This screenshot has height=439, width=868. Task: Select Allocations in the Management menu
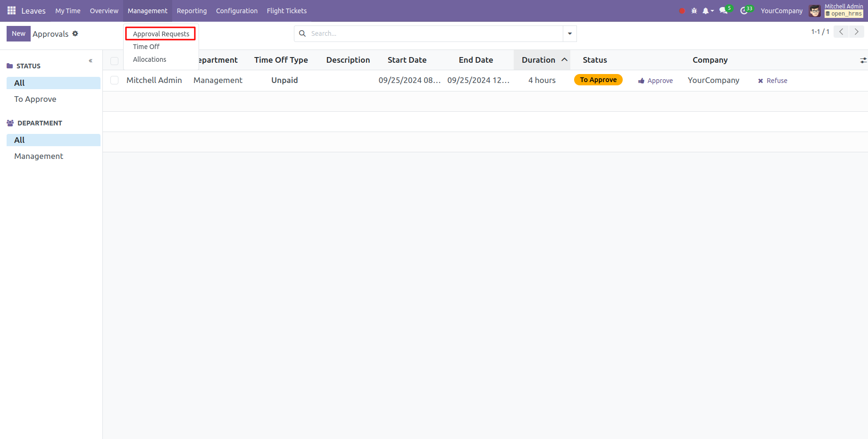pos(150,59)
